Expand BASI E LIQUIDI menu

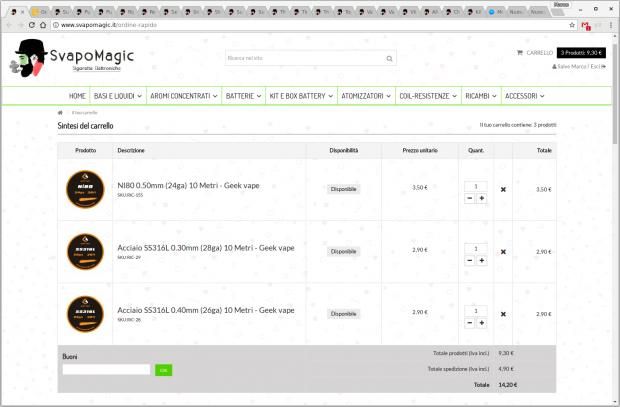coord(118,96)
